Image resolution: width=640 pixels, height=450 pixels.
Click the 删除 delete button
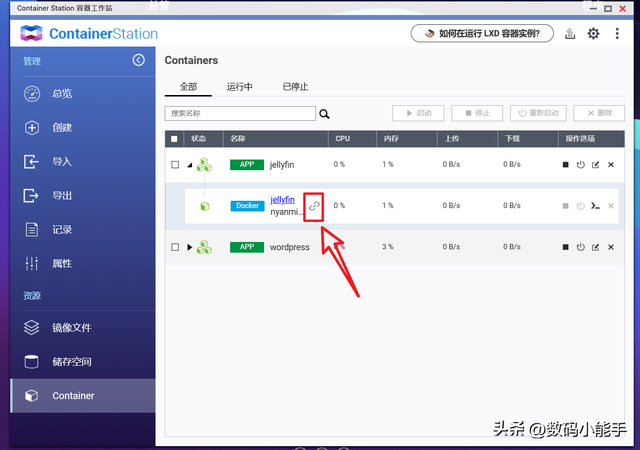pos(599,113)
